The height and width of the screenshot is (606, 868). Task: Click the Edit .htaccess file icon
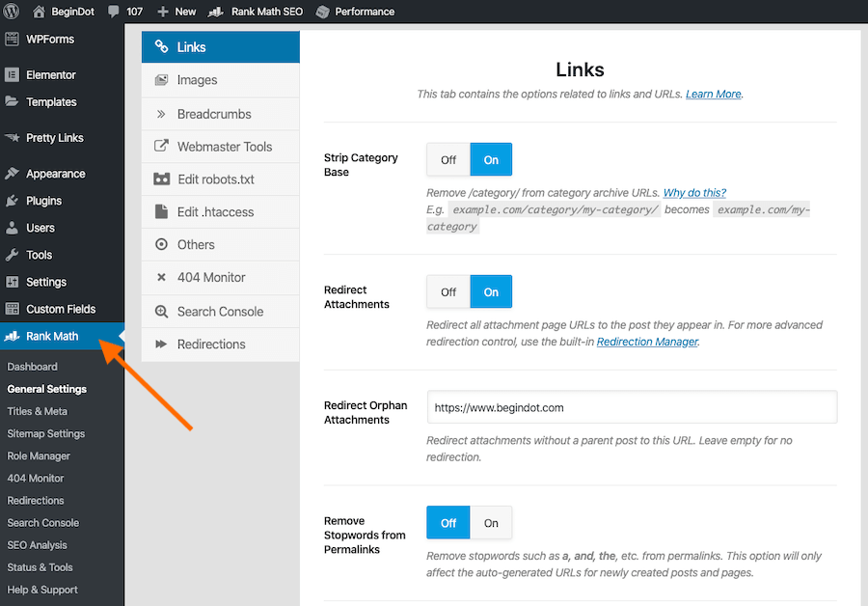click(x=161, y=211)
